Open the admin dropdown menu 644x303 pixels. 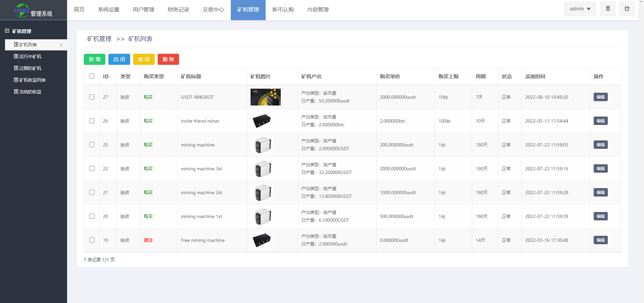coord(580,9)
